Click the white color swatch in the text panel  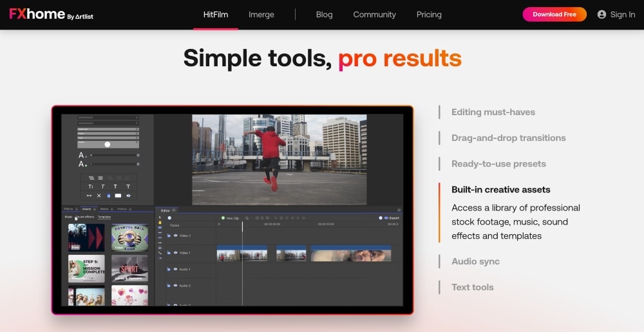tap(118, 196)
